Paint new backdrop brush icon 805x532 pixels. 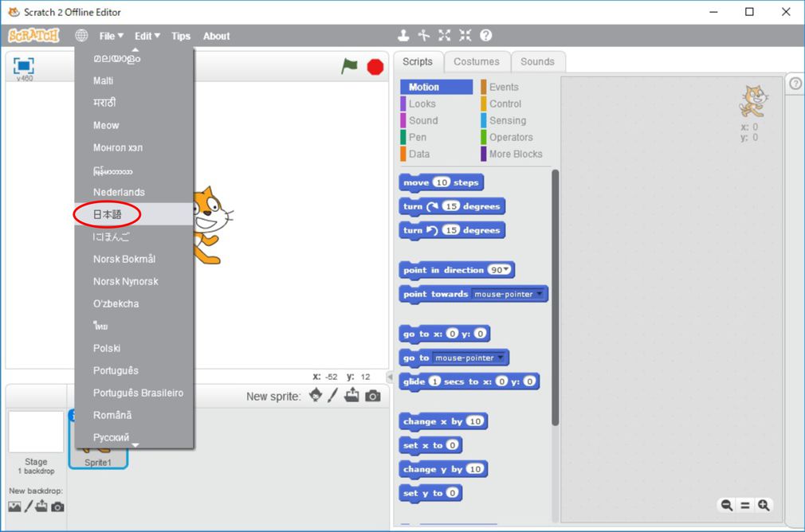click(29, 507)
